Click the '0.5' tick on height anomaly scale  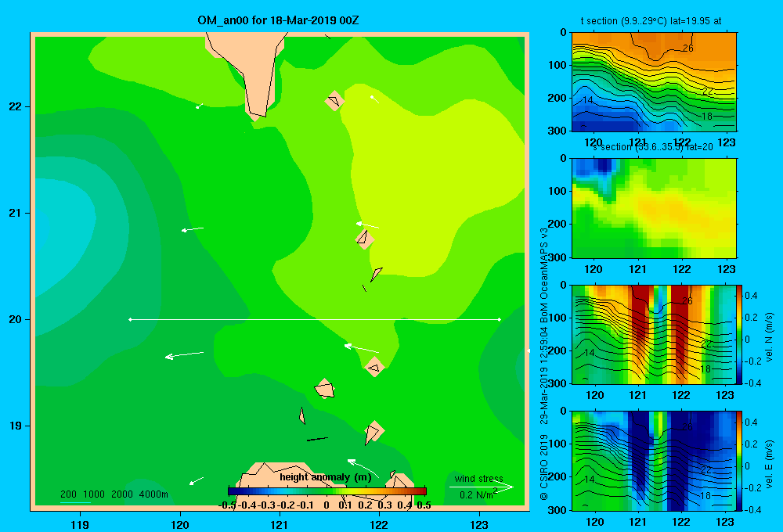point(424,505)
